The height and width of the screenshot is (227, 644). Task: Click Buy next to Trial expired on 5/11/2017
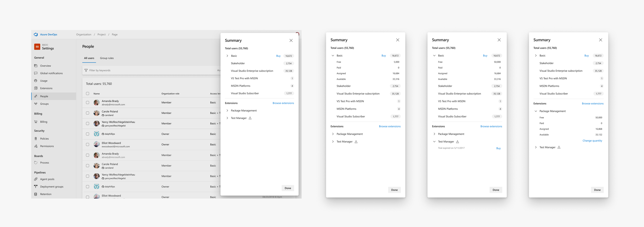tap(498, 148)
